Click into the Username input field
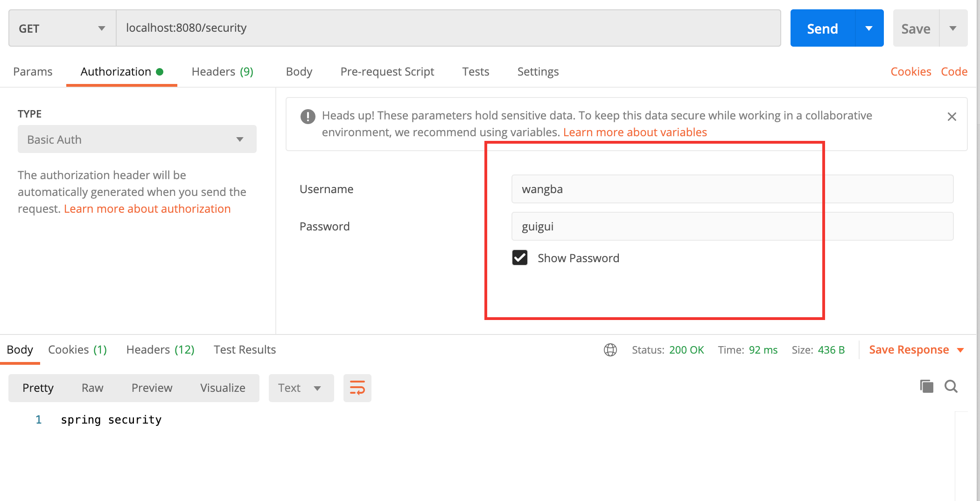Screen dimensions: 980x501 click(732, 189)
